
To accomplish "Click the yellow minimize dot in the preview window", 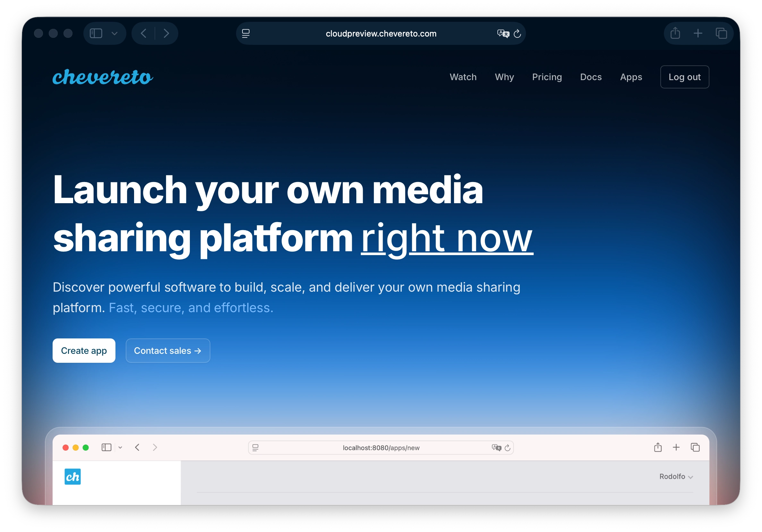I will click(x=76, y=447).
